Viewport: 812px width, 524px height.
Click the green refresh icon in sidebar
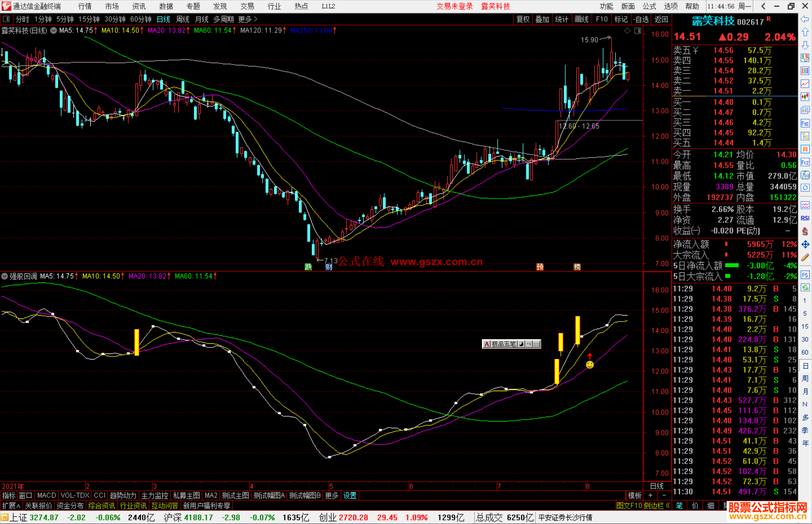point(805,288)
